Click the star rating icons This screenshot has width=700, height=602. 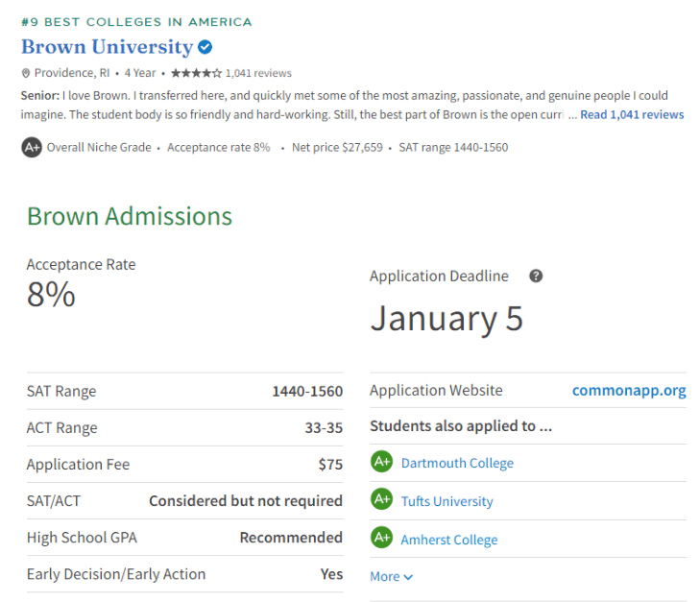196,73
